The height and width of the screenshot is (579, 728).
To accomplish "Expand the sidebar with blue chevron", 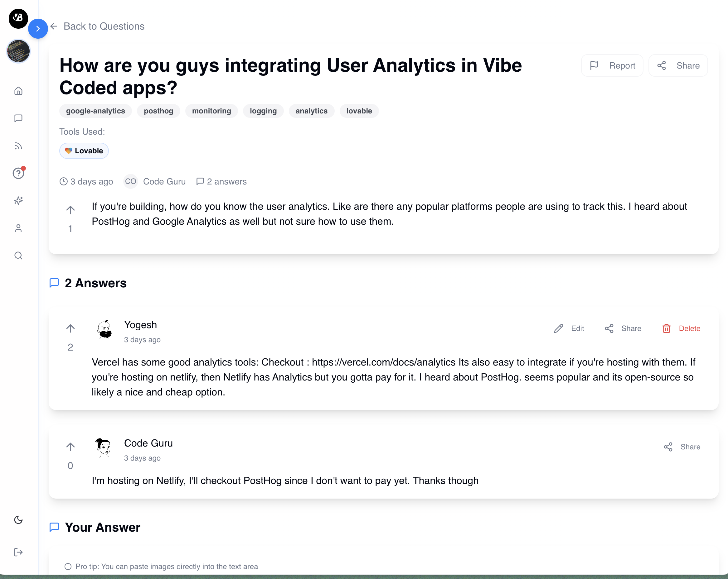I will click(x=38, y=29).
